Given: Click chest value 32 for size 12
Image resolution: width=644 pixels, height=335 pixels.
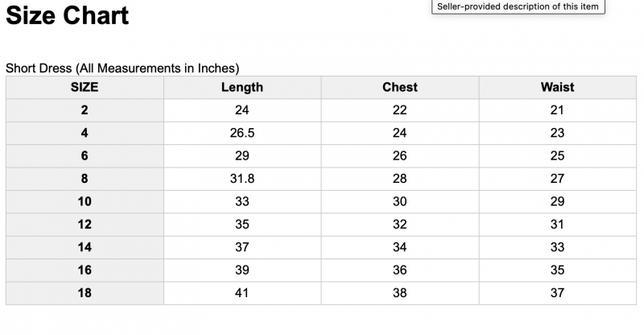Looking at the screenshot, I should point(400,225).
